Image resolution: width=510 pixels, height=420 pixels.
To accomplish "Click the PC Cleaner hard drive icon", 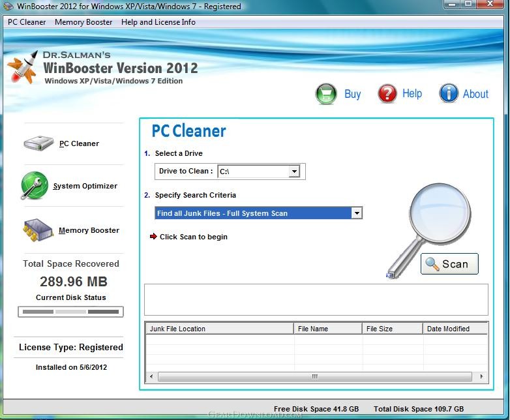I will point(38,143).
